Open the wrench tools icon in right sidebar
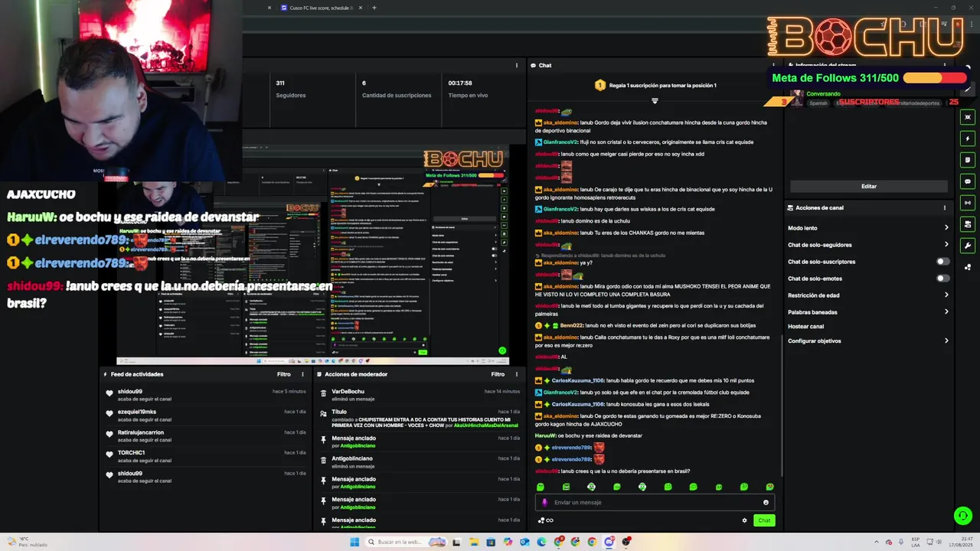Image resolution: width=980 pixels, height=551 pixels. point(968,246)
